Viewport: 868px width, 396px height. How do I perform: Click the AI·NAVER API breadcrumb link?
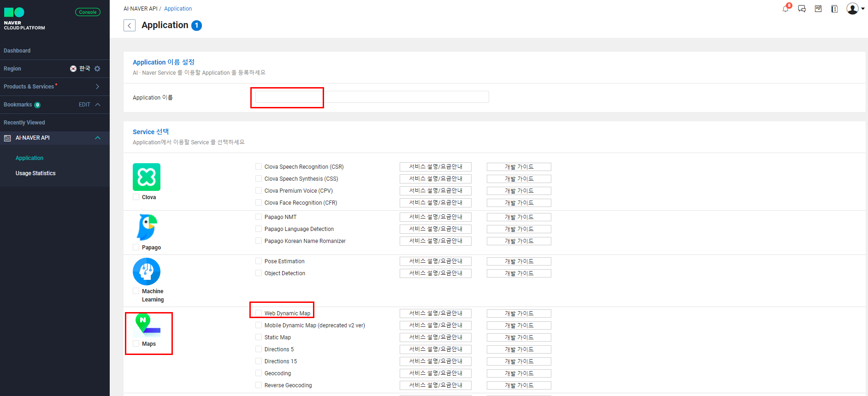[141, 9]
